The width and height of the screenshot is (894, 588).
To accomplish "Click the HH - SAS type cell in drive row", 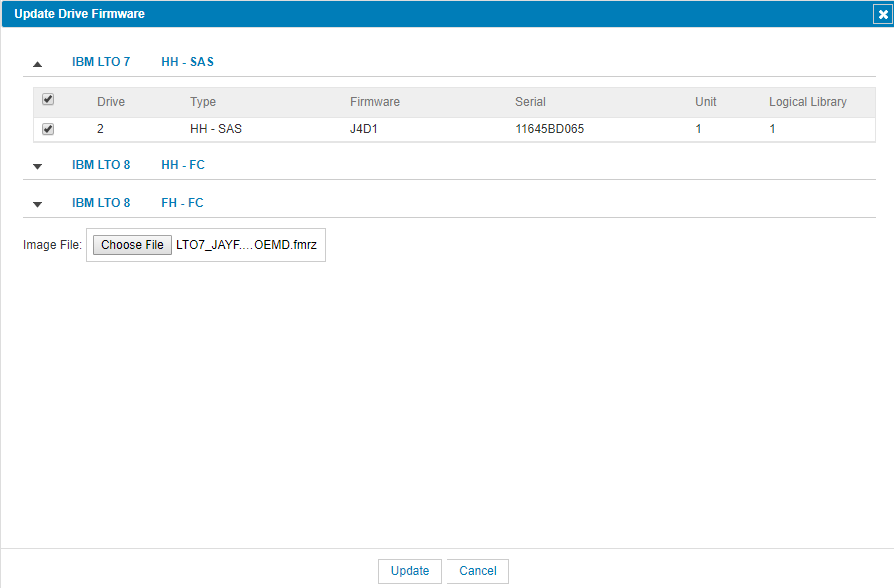I will pos(216,129).
